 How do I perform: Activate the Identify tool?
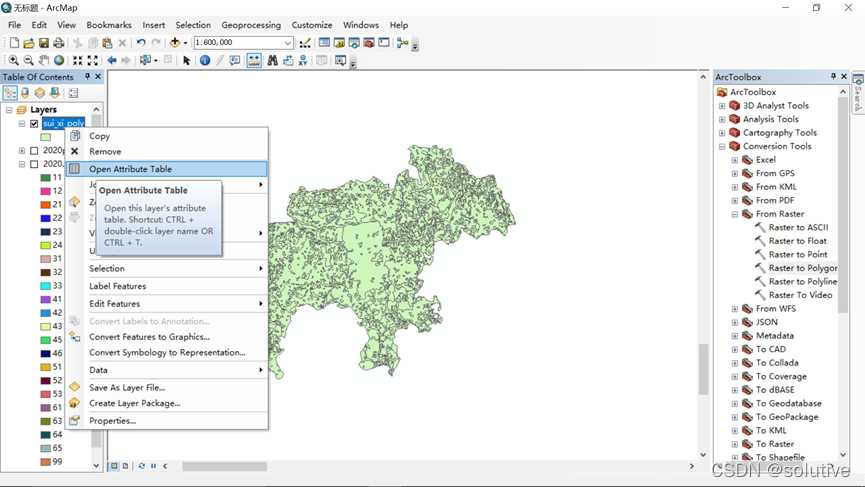(205, 61)
